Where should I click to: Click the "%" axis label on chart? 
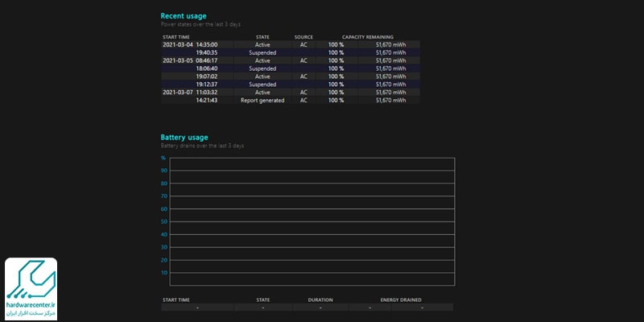(163, 158)
